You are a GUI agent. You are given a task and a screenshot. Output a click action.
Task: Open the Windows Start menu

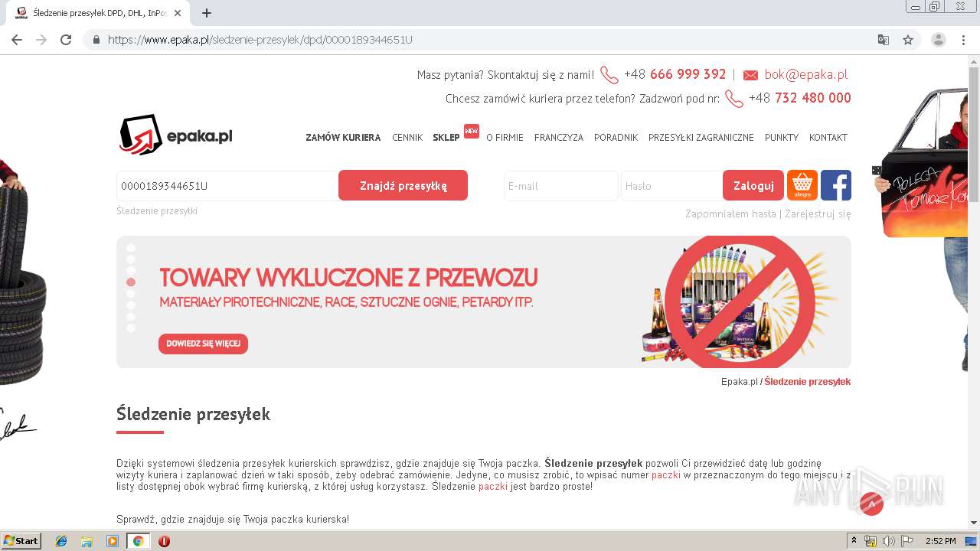point(21,541)
